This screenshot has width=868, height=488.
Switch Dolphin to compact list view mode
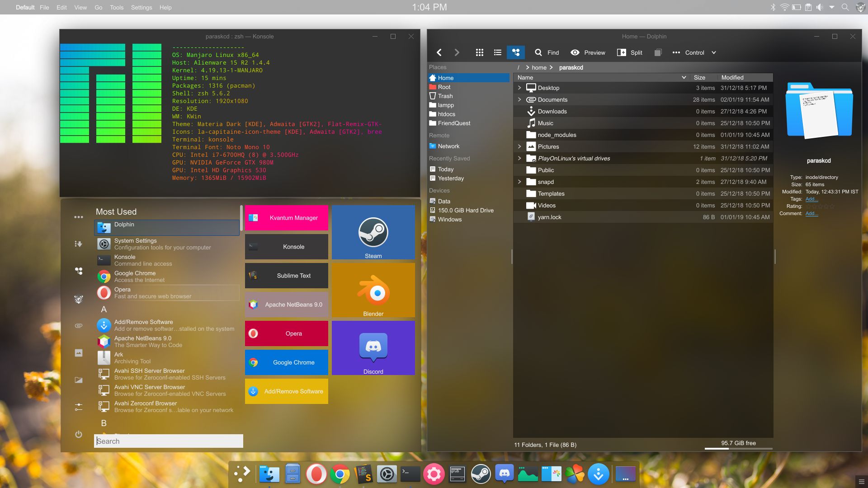pyautogui.click(x=497, y=52)
